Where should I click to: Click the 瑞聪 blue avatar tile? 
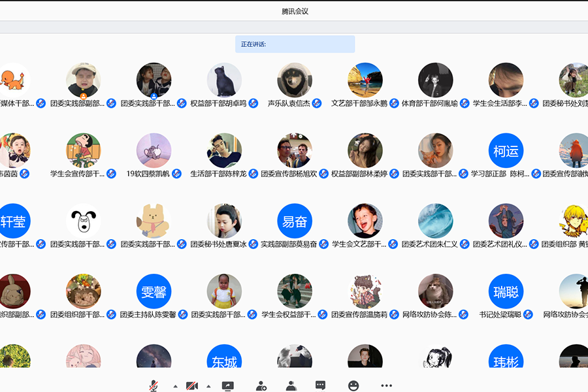coord(506,291)
